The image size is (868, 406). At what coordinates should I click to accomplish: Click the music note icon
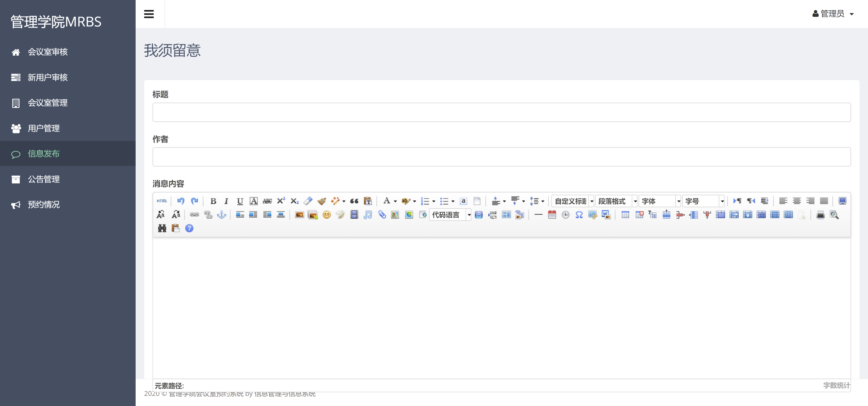pos(368,215)
